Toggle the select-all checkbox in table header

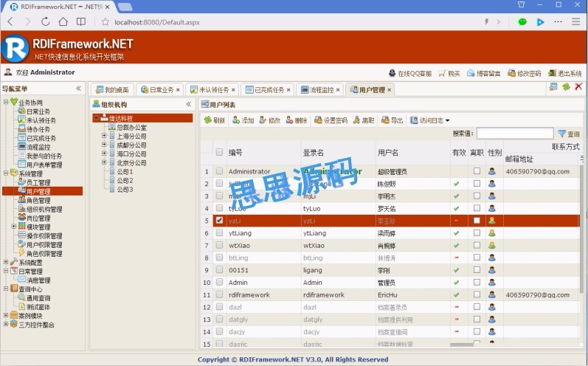click(x=219, y=152)
